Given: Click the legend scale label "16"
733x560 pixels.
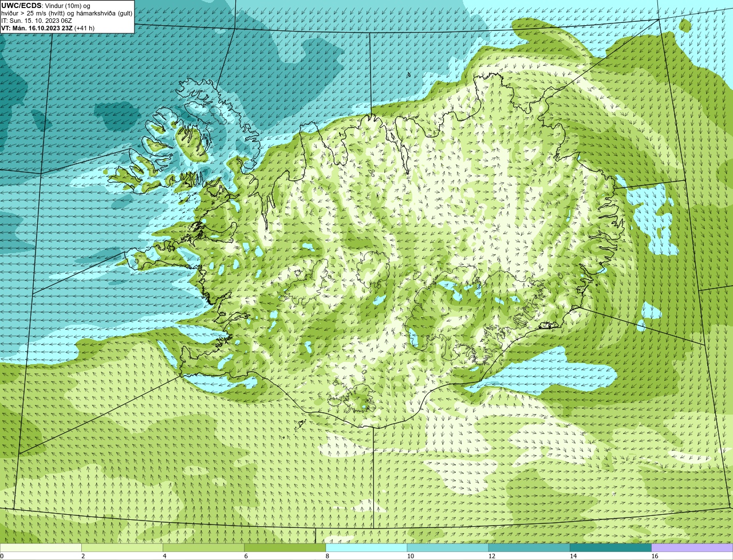Looking at the screenshot, I should [x=655, y=556].
